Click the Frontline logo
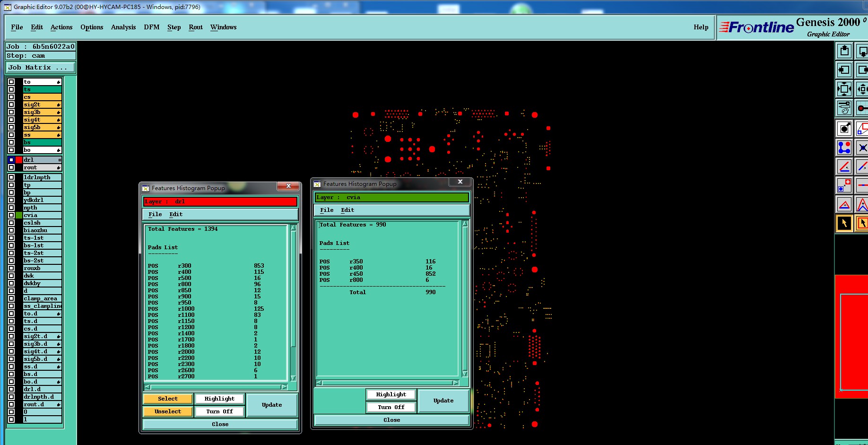Image resolution: width=868 pixels, height=445 pixels. [756, 27]
